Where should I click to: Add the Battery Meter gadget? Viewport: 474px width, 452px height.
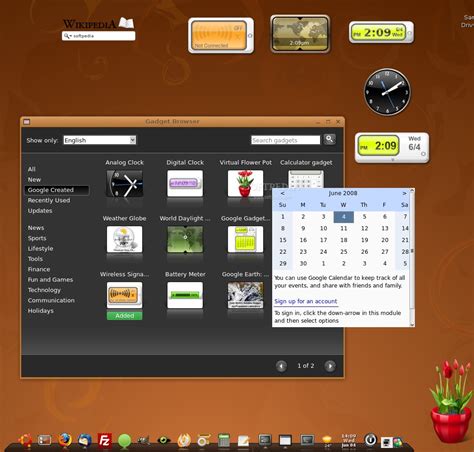[185, 295]
